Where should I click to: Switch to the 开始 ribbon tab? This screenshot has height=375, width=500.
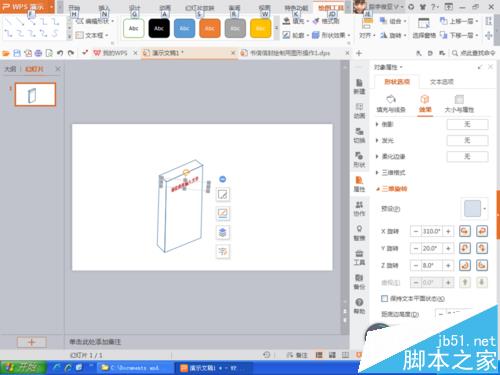(x=74, y=8)
